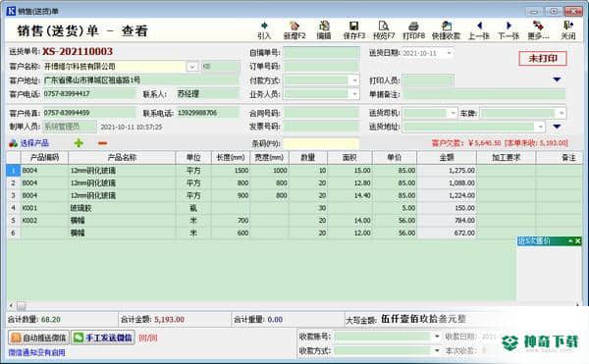The height and width of the screenshot is (364, 589).
Task: Click the 产品编码 column header
Action: (44, 158)
